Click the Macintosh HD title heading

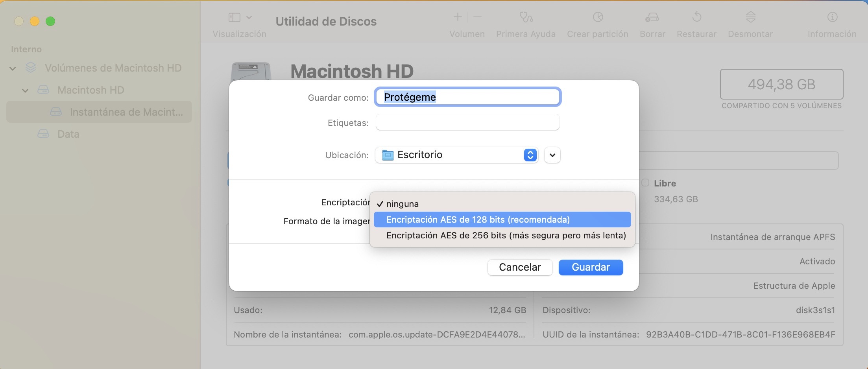tap(352, 71)
